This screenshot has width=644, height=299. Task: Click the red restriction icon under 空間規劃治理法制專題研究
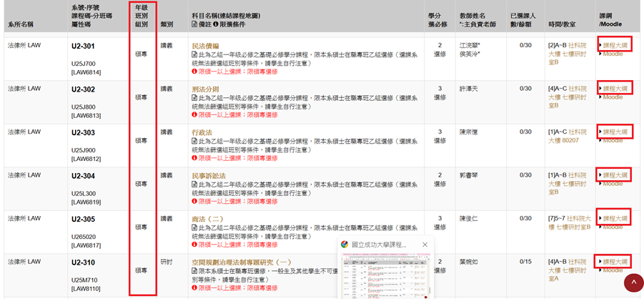tap(194, 288)
